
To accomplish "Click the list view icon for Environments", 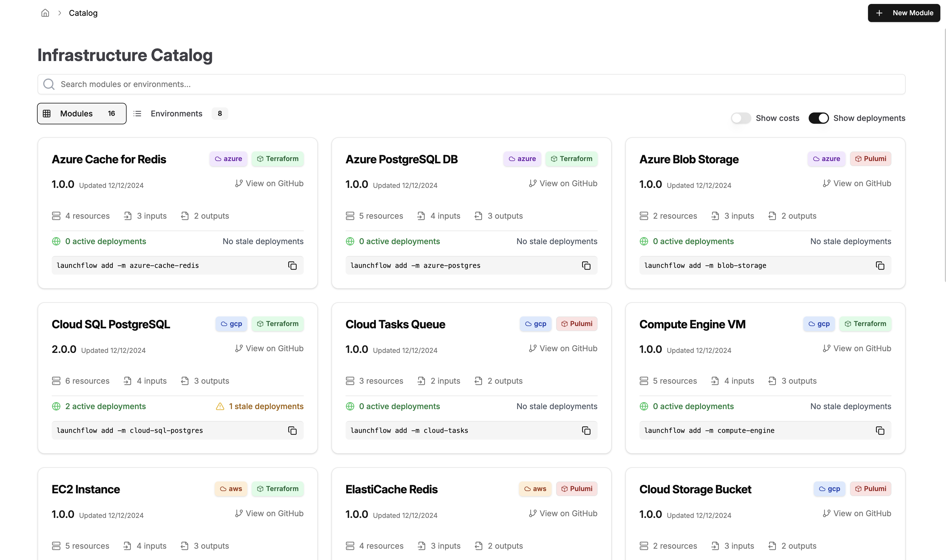I will tap(137, 113).
